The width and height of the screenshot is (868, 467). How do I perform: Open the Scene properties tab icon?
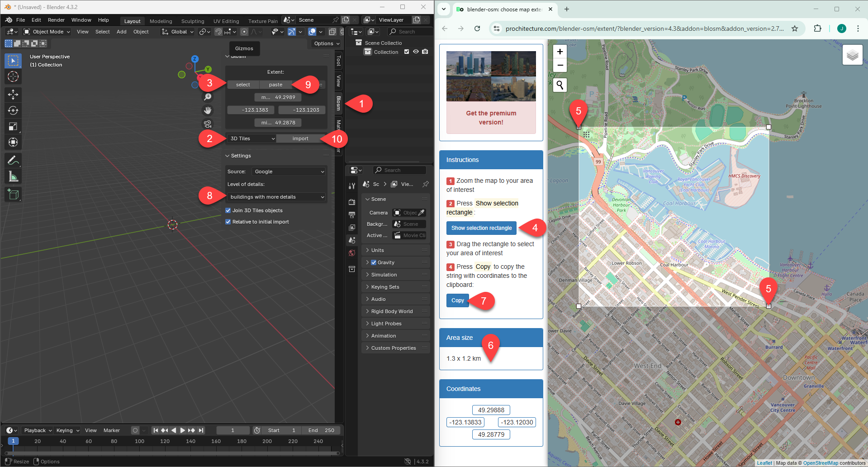point(352,240)
